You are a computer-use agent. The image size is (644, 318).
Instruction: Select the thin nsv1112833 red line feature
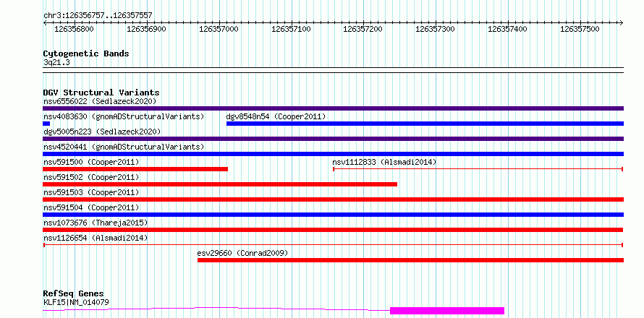click(478, 169)
